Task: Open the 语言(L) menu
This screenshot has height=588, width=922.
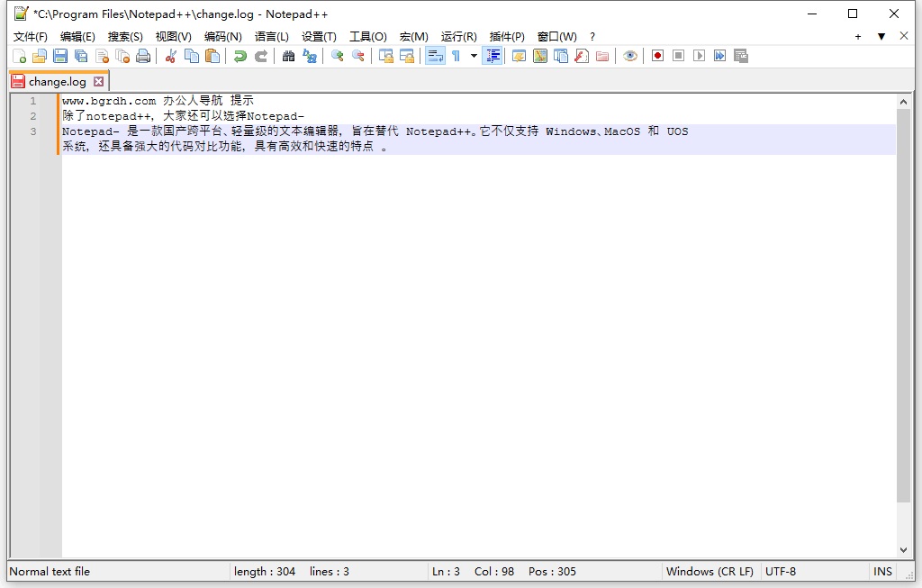Action: [272, 36]
